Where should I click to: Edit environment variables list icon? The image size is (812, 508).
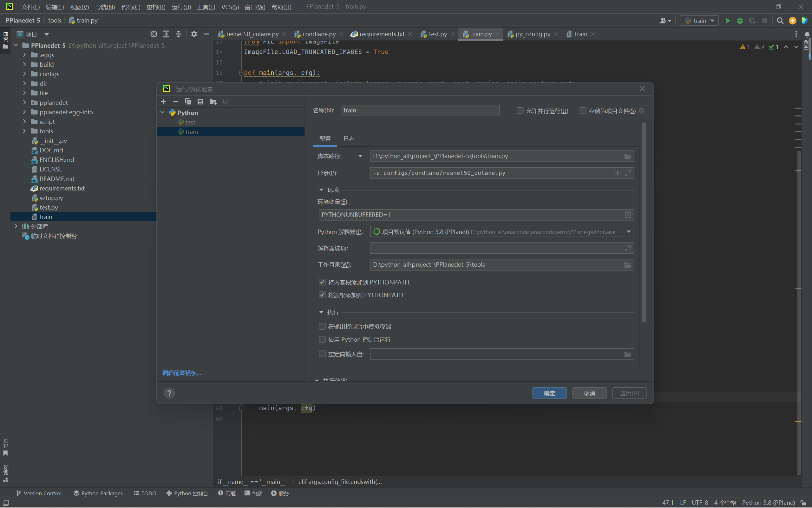click(628, 215)
